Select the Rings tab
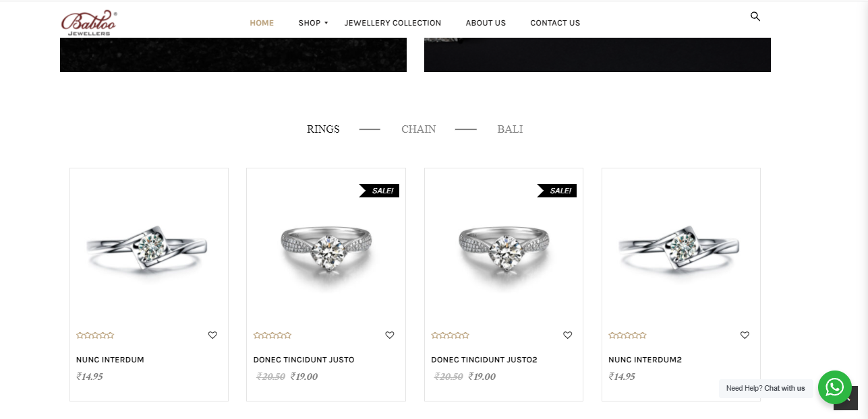Image resolution: width=868 pixels, height=419 pixels. (x=323, y=129)
